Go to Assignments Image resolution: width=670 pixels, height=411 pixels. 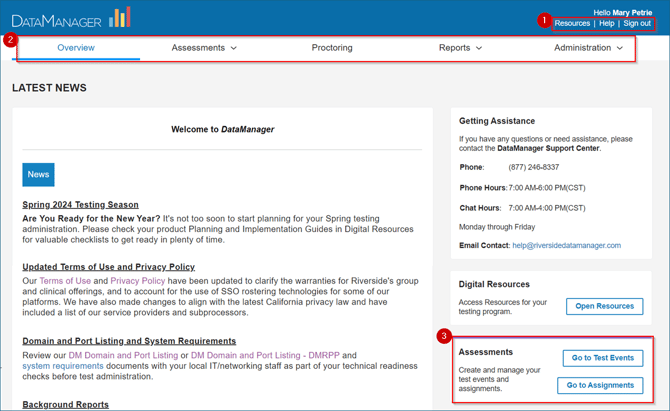[600, 385]
